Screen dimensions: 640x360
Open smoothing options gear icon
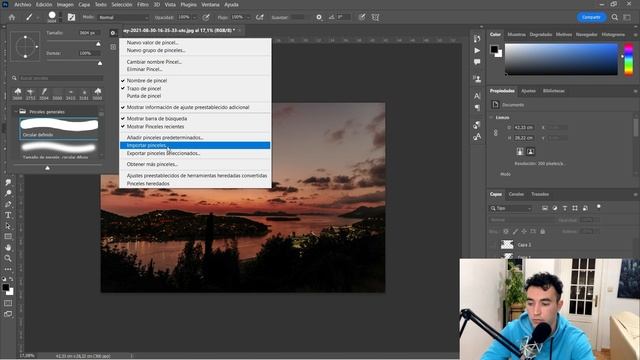click(319, 17)
